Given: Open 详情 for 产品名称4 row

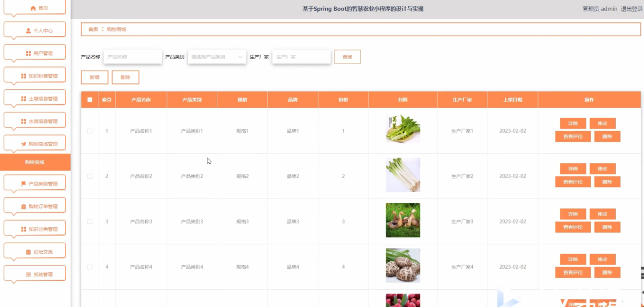Looking at the screenshot, I should pyautogui.click(x=573, y=259).
